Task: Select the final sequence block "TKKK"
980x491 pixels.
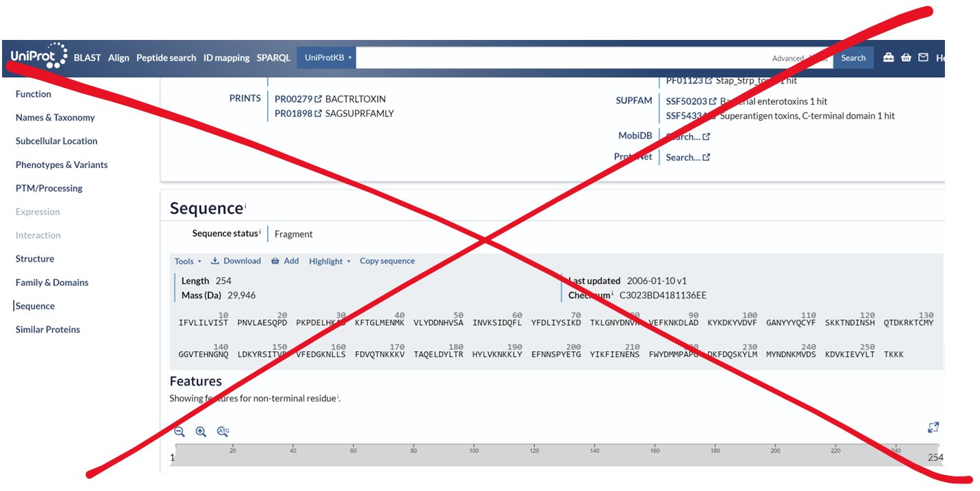Action: click(x=894, y=355)
